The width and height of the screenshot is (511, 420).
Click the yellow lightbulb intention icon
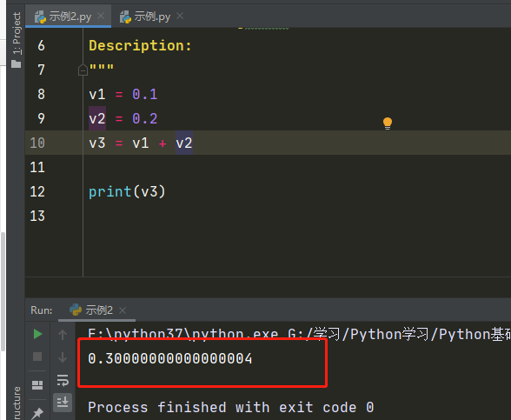pos(388,123)
